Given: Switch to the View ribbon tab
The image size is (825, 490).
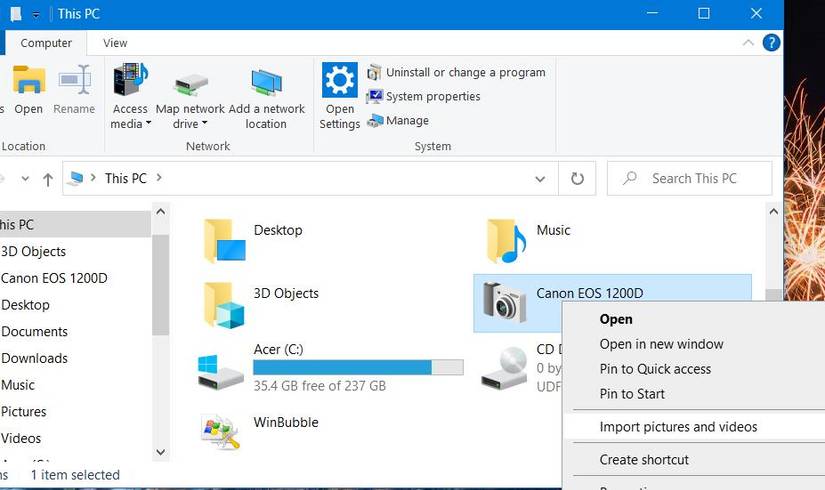Looking at the screenshot, I should click(115, 43).
